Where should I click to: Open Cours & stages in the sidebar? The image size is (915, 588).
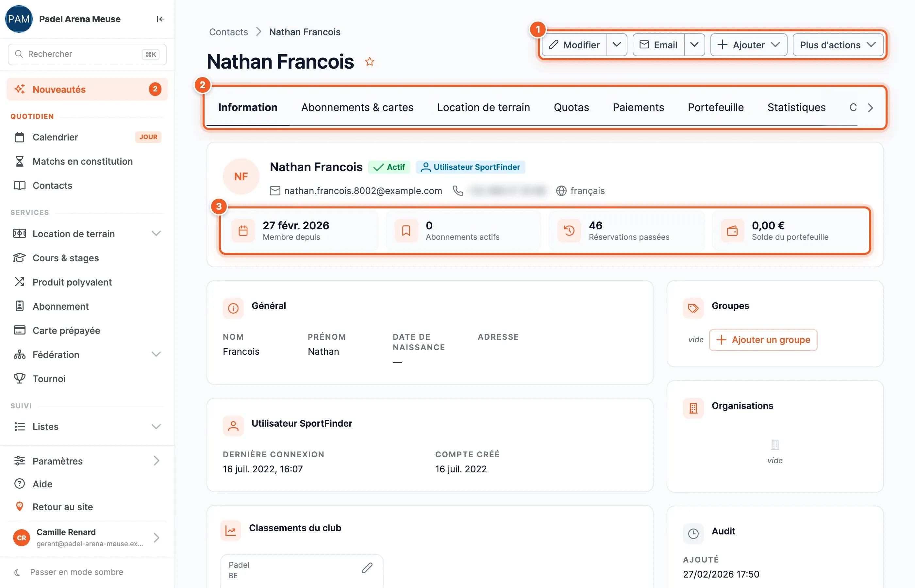[87, 258]
